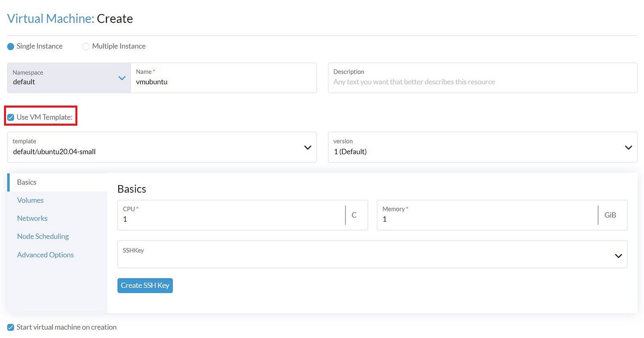Viewport: 644px width, 338px height.
Task: Click the Name input field
Action: (x=224, y=82)
